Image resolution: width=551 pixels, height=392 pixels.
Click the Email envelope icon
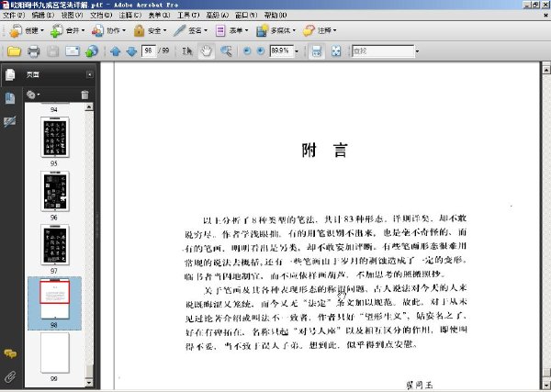[x=72, y=51]
